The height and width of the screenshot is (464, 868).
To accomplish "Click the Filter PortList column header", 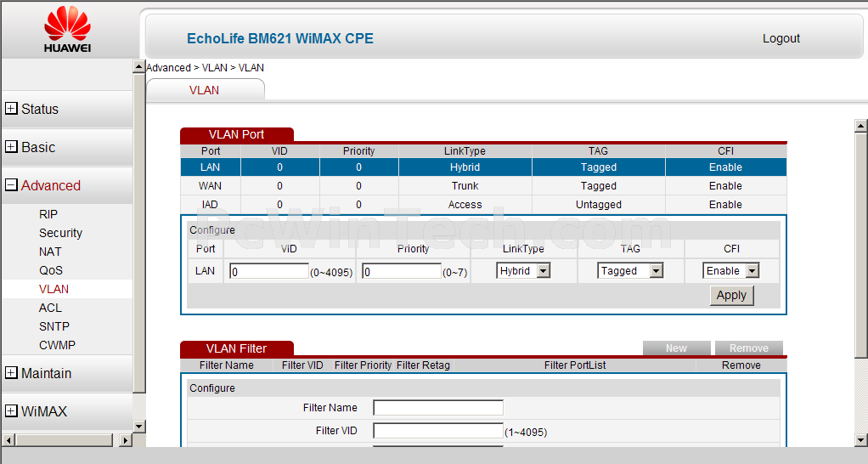I will (x=575, y=365).
